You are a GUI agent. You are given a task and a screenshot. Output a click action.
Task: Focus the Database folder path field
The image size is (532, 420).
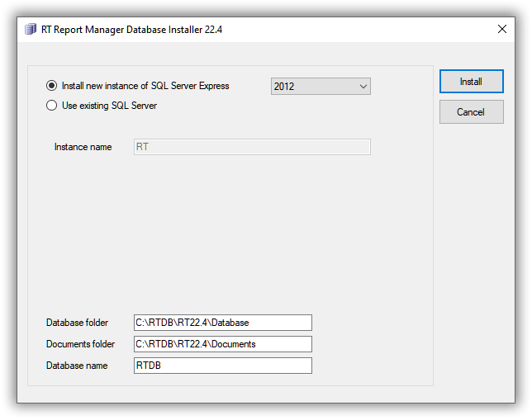click(x=223, y=323)
